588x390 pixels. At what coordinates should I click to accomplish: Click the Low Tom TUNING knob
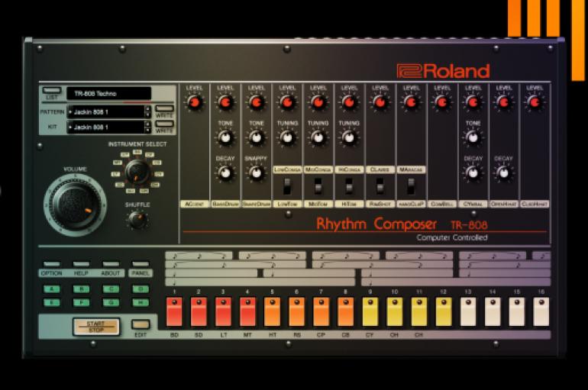point(287,138)
